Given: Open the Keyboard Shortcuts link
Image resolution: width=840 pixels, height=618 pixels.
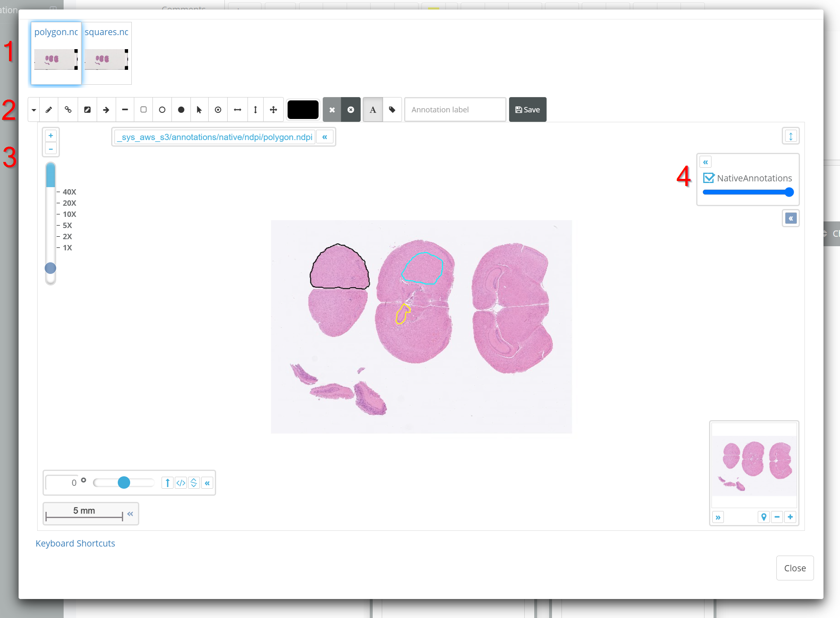Looking at the screenshot, I should (75, 543).
